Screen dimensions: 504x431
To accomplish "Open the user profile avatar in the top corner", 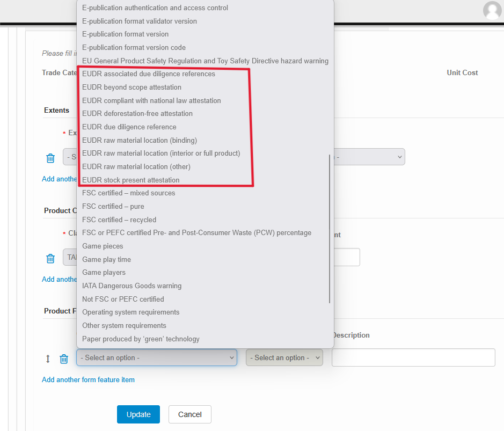I will [x=492, y=11].
